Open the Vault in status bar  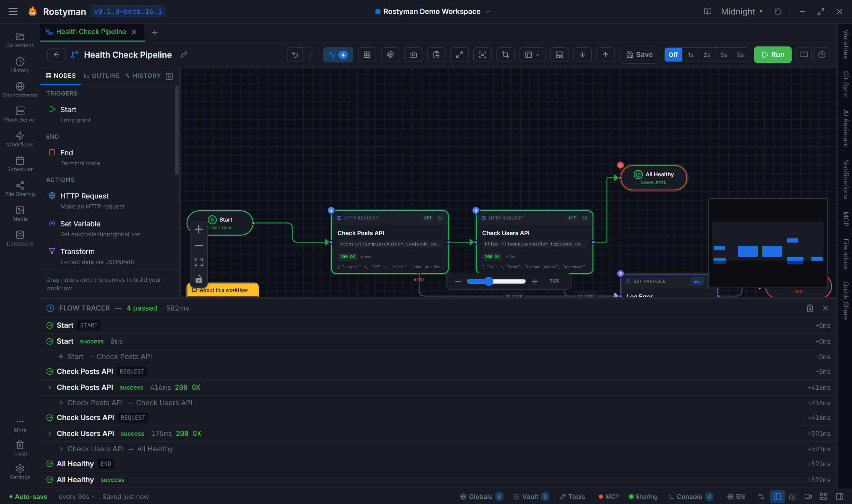[531, 497]
